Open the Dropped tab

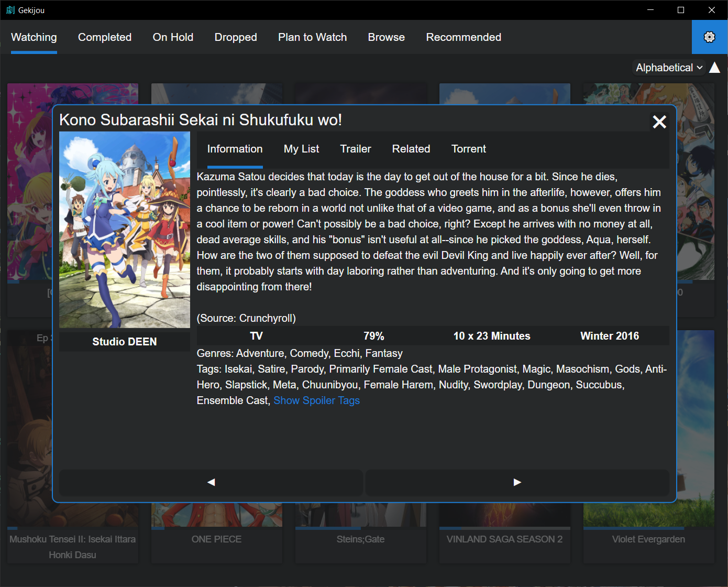pos(236,37)
